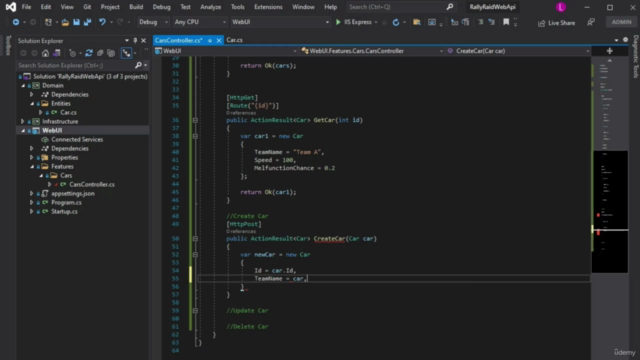The height and width of the screenshot is (360, 640).
Task: Collapse the CreateCar method outlining
Action: point(195,239)
